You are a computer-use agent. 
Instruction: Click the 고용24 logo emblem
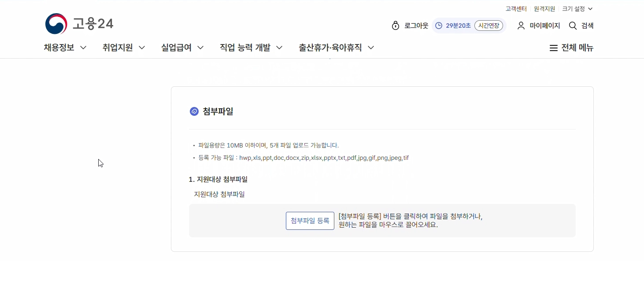click(56, 24)
